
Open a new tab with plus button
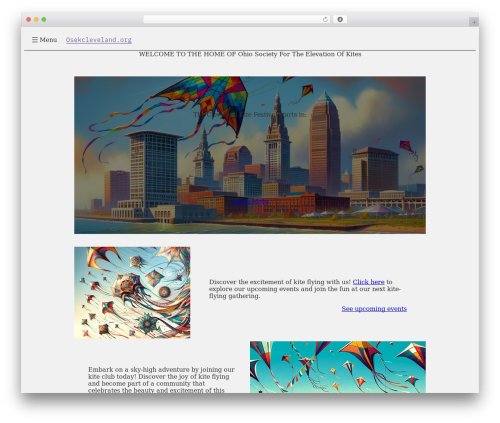click(x=474, y=22)
